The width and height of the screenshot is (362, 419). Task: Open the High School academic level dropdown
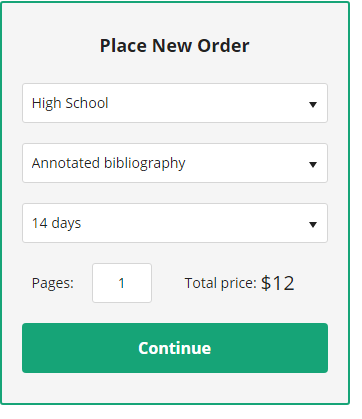175,103
